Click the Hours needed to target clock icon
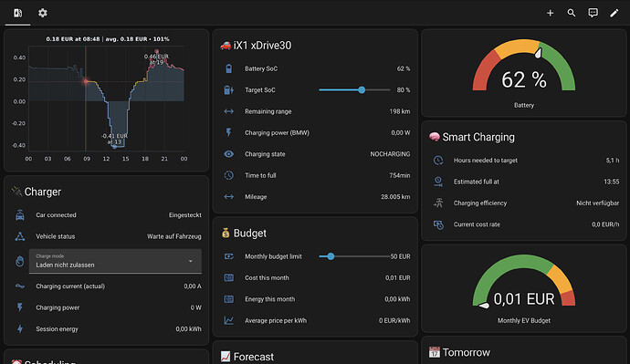Viewport: 630px width, 364px height. click(x=438, y=161)
